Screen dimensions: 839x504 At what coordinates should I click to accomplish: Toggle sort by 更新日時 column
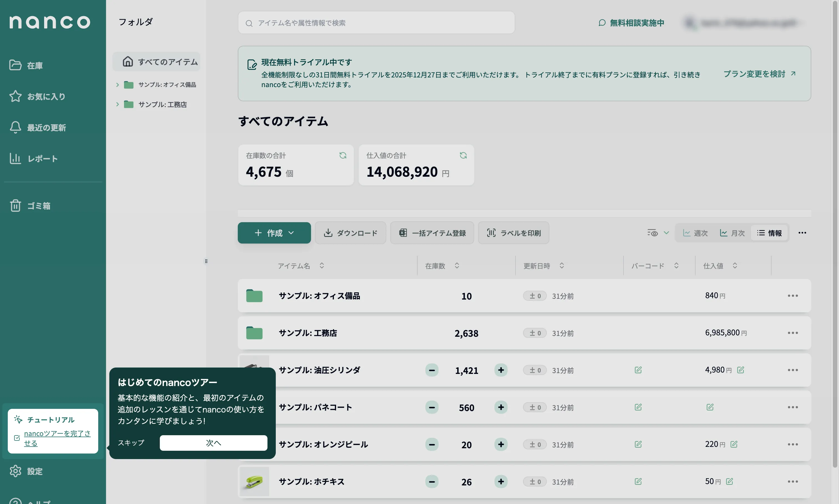562,265
